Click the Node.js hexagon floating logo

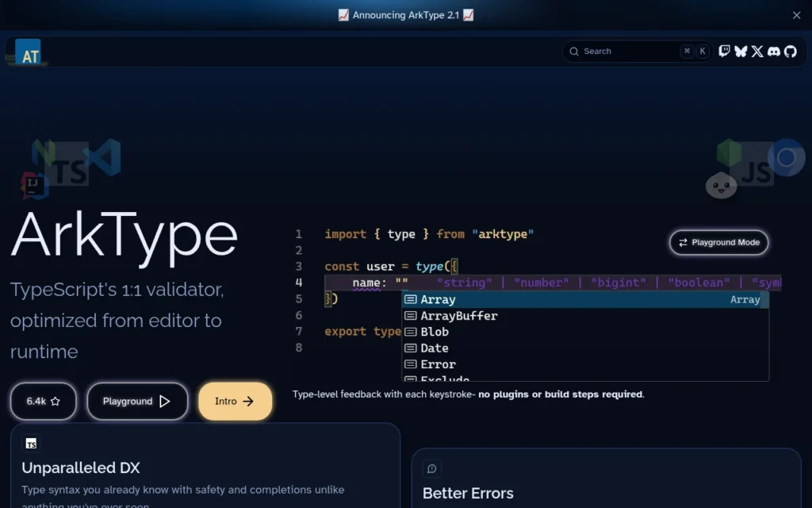point(730,153)
